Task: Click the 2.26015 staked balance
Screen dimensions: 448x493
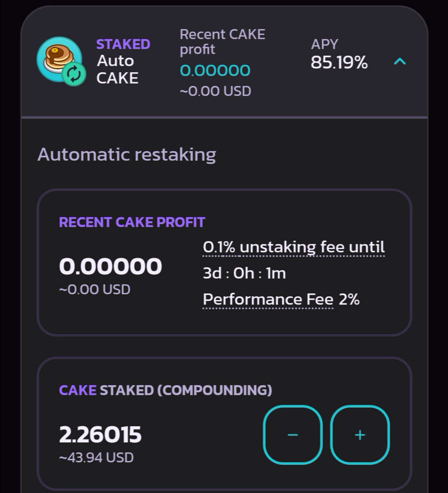Action: tap(100, 434)
